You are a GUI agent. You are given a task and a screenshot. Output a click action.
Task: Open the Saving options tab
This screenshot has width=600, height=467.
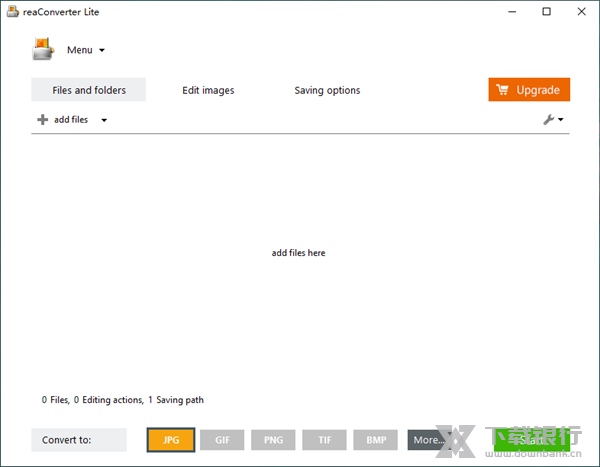(327, 90)
